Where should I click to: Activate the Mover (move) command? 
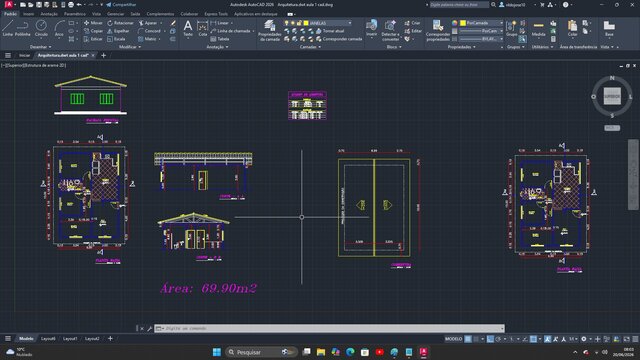pos(93,23)
